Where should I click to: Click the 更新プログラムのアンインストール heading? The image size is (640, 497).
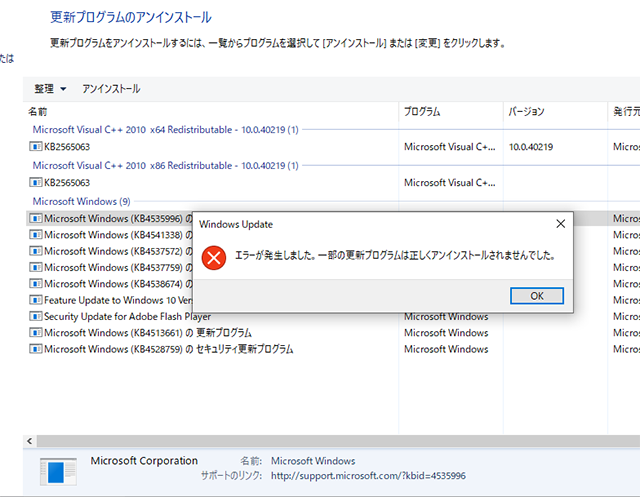pos(131,18)
